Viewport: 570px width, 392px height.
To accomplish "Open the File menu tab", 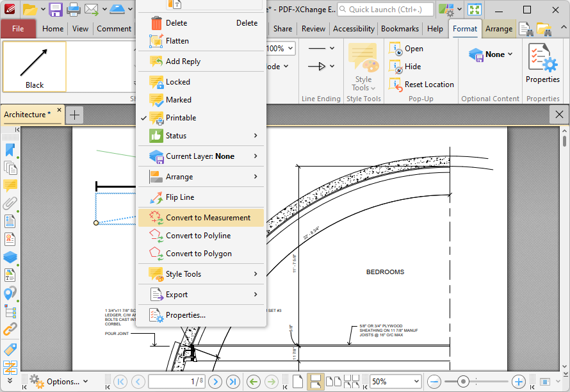I will click(18, 29).
